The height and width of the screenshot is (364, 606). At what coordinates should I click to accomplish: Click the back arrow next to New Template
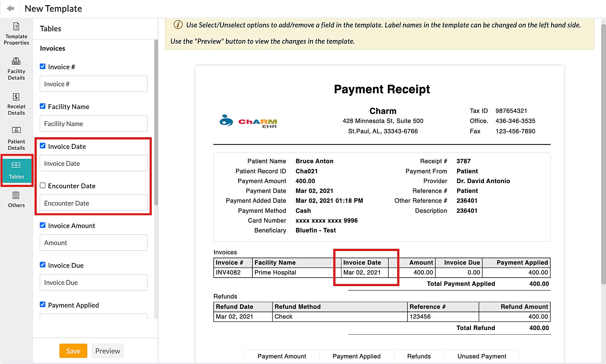[11, 8]
